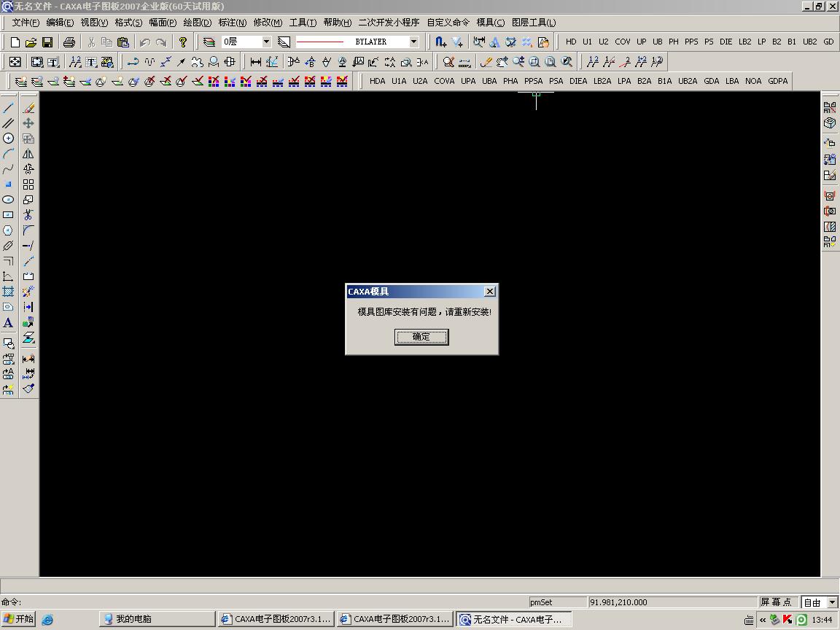Paste using the clipboard icon
This screenshot has width=840, height=630.
123,42
